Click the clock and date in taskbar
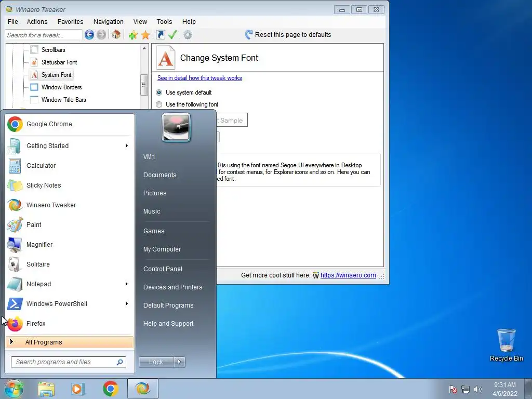The width and height of the screenshot is (532, 399). (505, 389)
